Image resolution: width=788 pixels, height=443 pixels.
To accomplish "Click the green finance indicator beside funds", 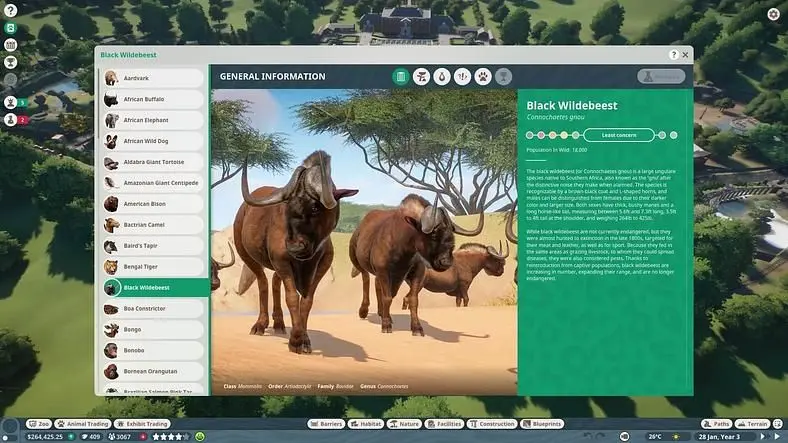I will pyautogui.click(x=71, y=436).
